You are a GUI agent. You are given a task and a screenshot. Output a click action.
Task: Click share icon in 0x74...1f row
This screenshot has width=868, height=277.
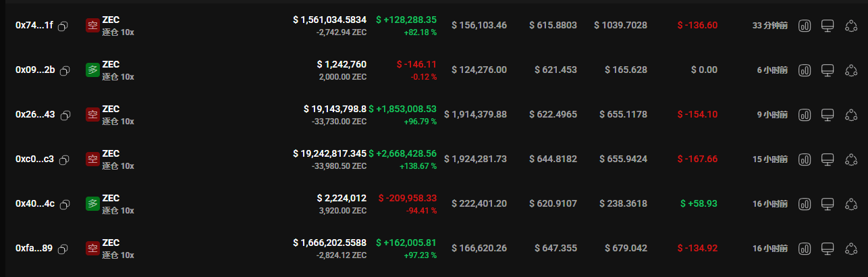850,26
